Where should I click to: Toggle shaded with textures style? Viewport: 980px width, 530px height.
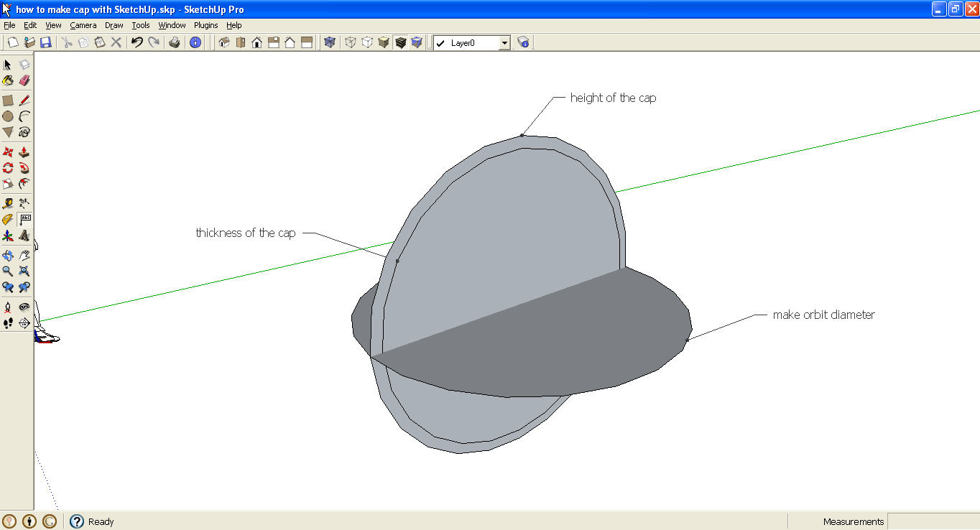[399, 42]
